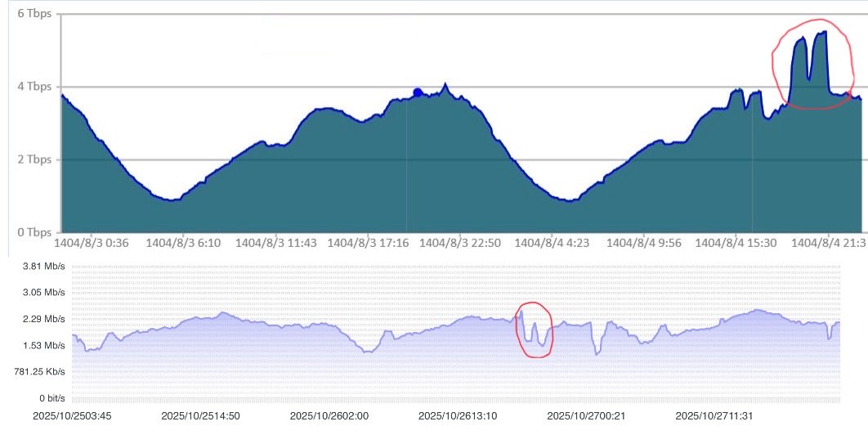The image size is (868, 435).
Task: Click the '1404/8/3 22:50' time label
Action: point(460,244)
